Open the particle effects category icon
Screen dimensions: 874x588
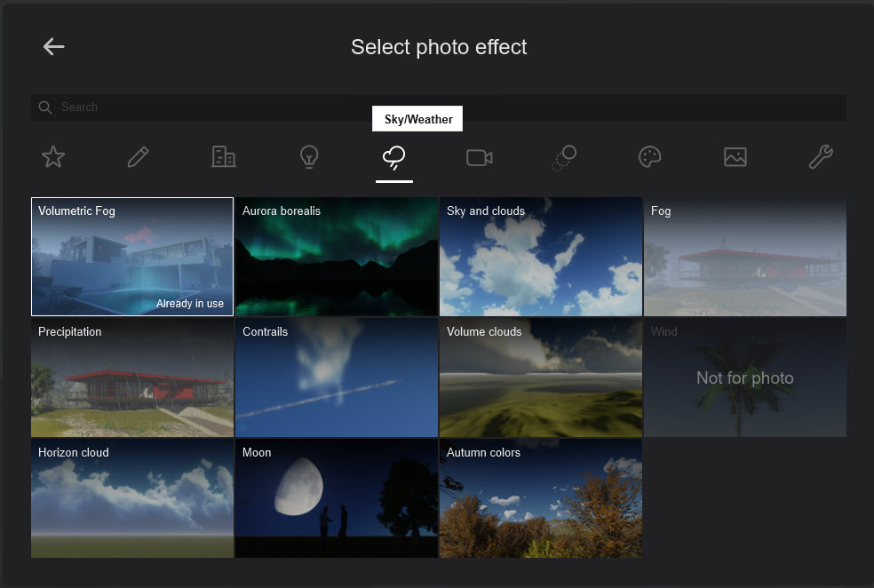[x=564, y=156]
